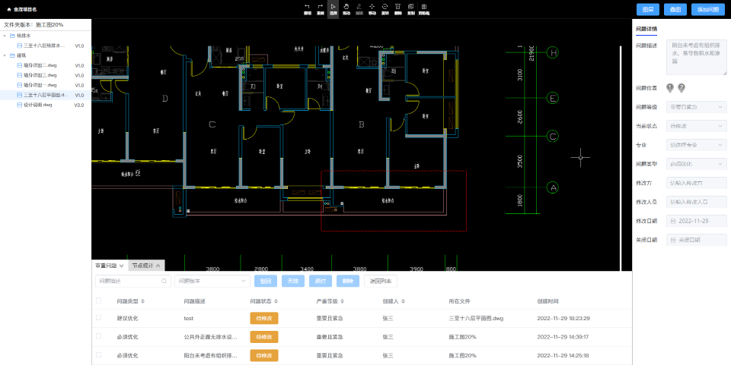Viewport: 731px width, 365px height.
Task: Choose the crosshair move tool icon
Action: coord(372,7)
